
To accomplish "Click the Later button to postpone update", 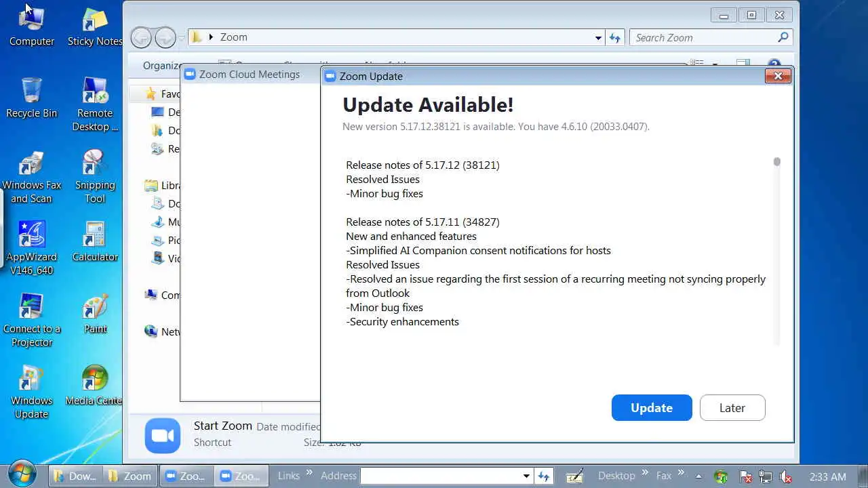I will click(x=732, y=407).
